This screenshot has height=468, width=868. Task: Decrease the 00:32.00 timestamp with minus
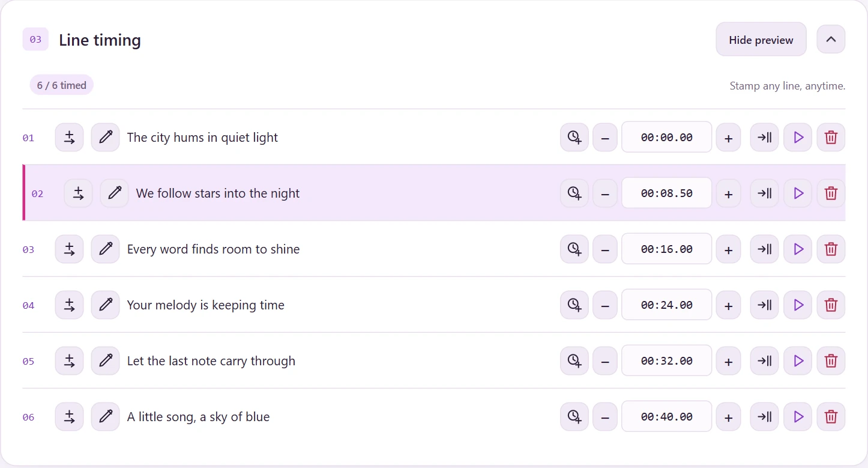pyautogui.click(x=605, y=361)
